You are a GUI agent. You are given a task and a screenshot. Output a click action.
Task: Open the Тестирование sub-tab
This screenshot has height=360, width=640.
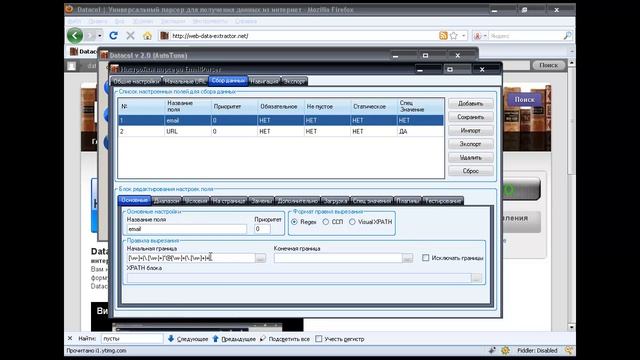click(442, 201)
